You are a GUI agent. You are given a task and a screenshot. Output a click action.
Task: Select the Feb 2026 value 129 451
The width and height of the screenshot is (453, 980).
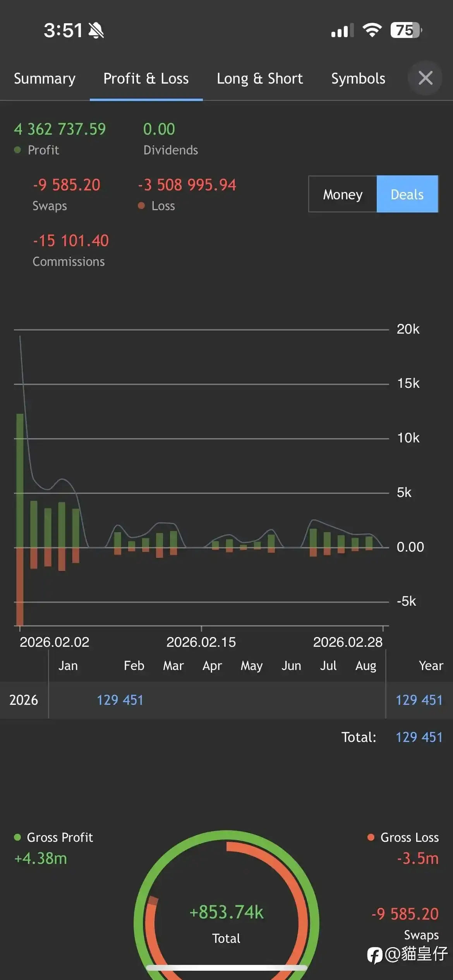(120, 700)
